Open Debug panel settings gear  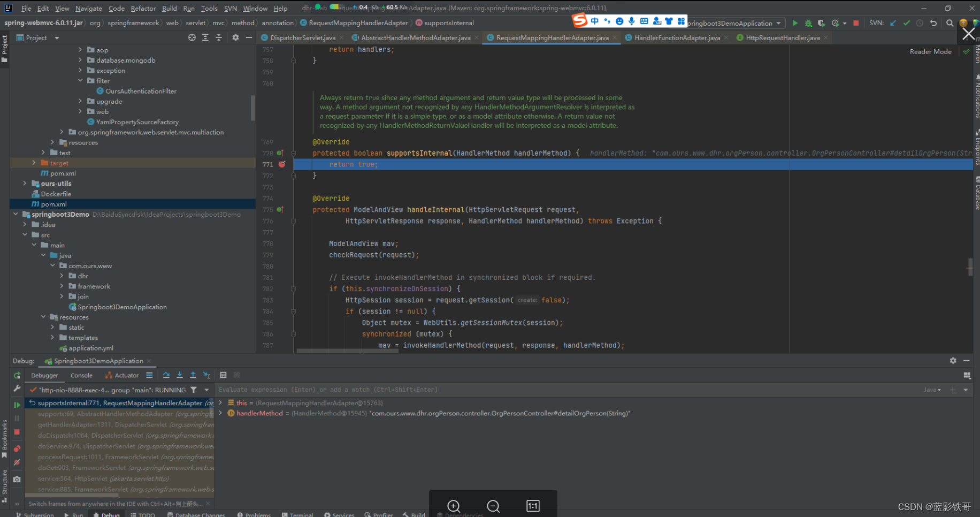[953, 361]
